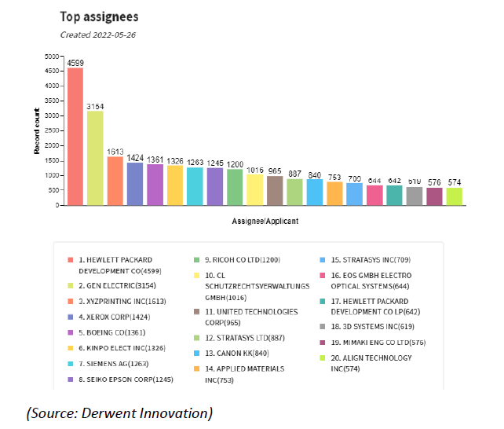Image resolution: width=504 pixels, height=429 pixels.
Task: Select the XYZprinting bar labeled 1613
Action: (115, 181)
